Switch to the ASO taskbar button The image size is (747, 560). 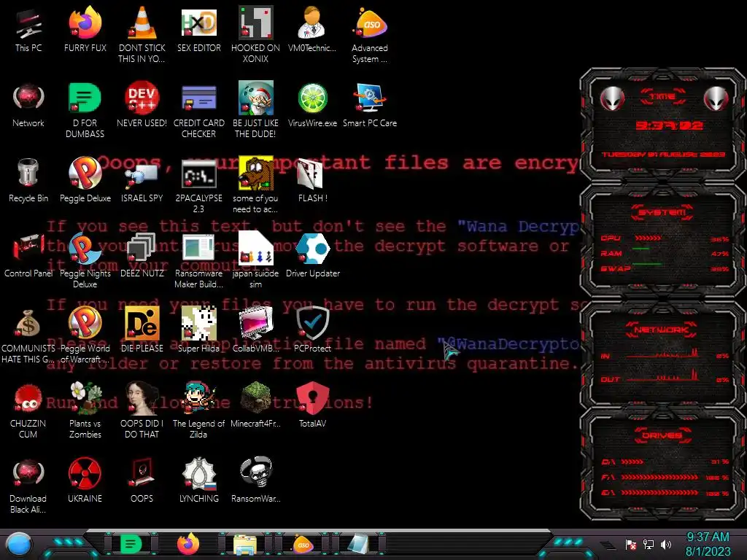(303, 544)
